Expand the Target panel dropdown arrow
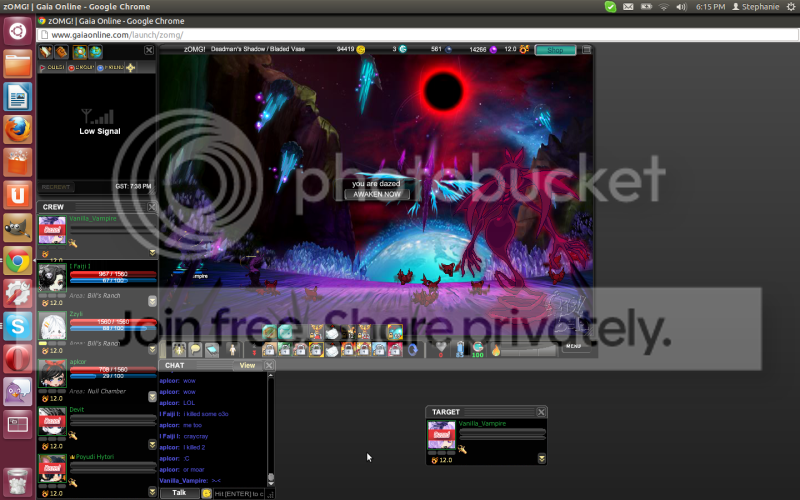Image resolution: width=800 pixels, height=500 pixels. click(x=541, y=459)
